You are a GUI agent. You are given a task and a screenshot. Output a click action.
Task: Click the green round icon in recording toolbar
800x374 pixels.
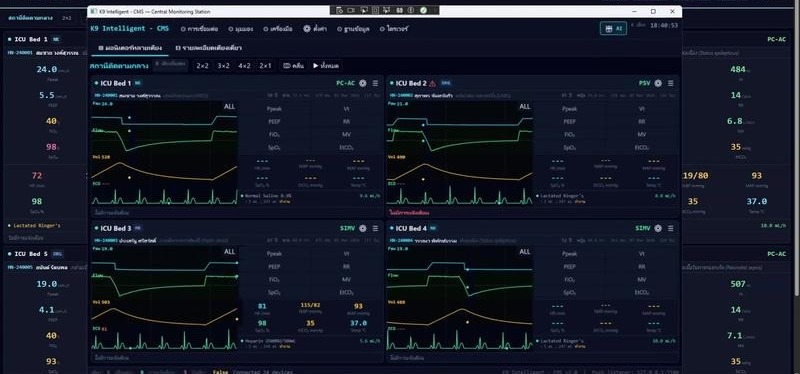click(x=423, y=10)
